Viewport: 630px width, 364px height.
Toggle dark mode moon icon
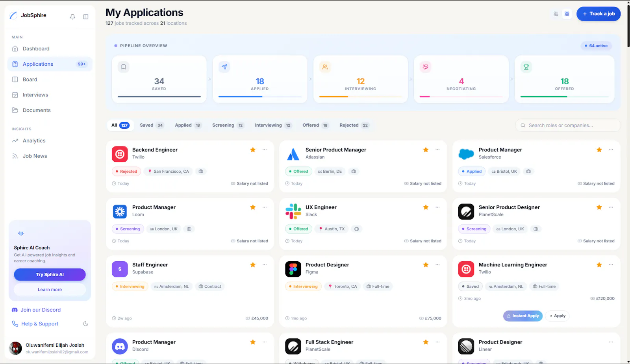coord(86,324)
